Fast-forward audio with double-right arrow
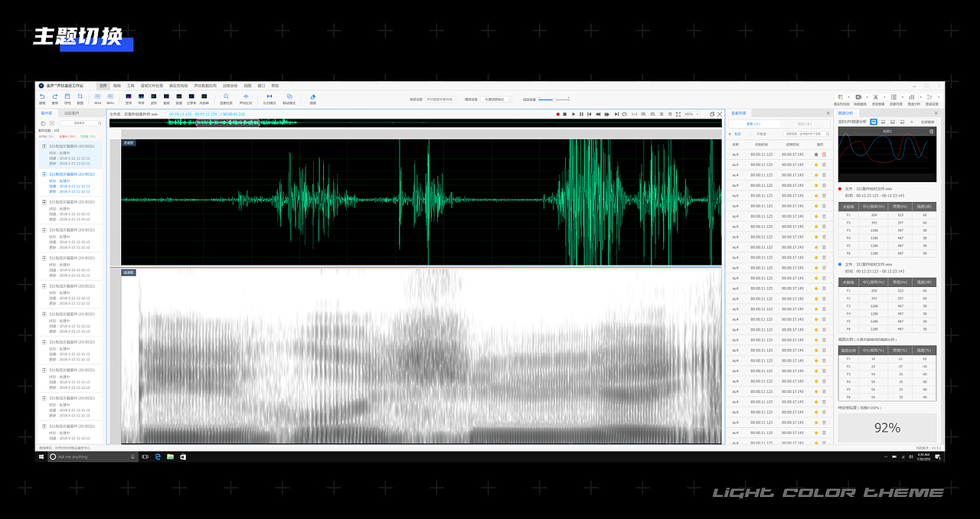This screenshot has height=519, width=980. click(x=607, y=114)
